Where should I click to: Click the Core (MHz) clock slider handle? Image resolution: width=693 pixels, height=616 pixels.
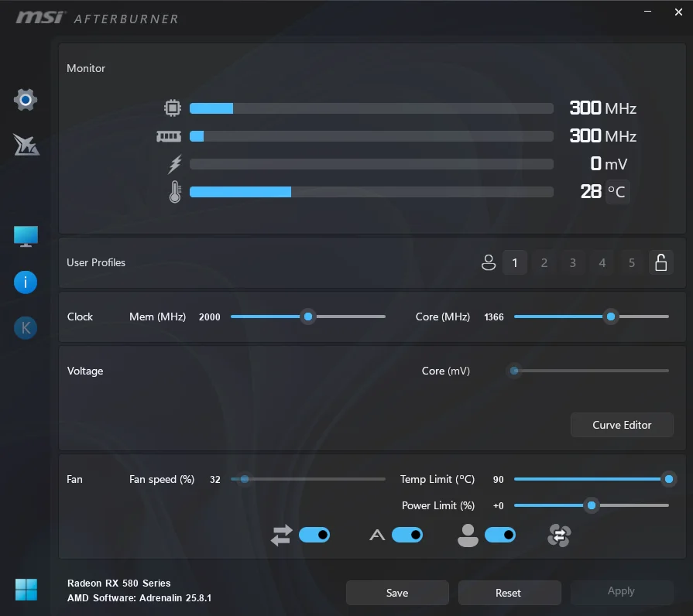pos(611,317)
